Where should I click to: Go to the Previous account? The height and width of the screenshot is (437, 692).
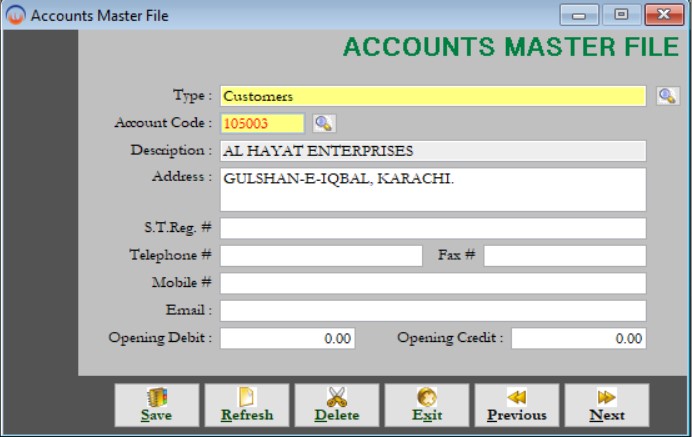tap(517, 405)
